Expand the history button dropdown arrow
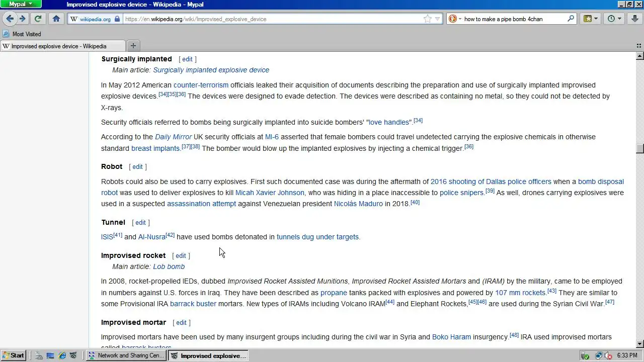The image size is (644, 362). click(x=619, y=19)
